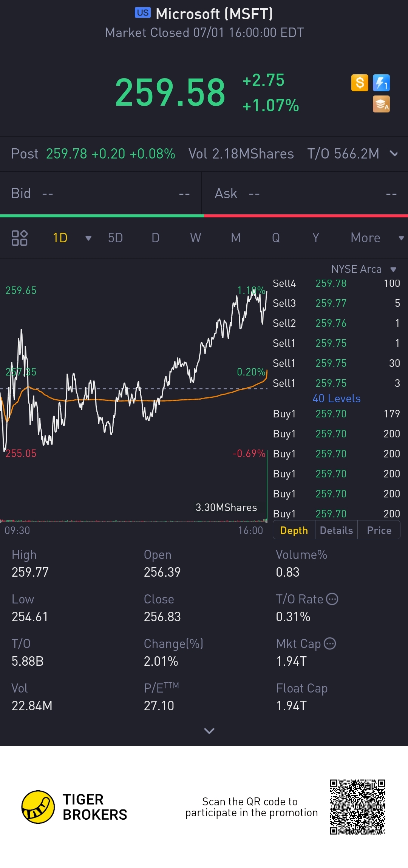Tap the Open 256.39 value

162,572
